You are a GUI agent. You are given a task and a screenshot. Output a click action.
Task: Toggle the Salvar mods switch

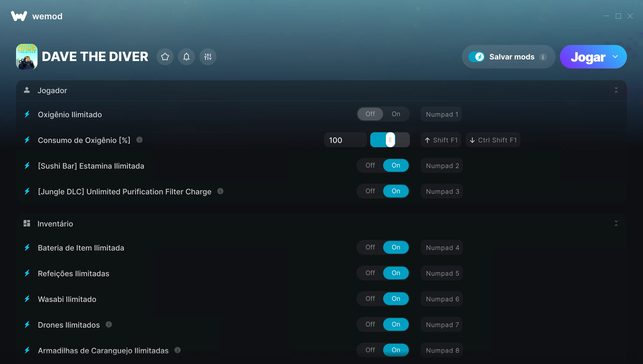pyautogui.click(x=477, y=57)
